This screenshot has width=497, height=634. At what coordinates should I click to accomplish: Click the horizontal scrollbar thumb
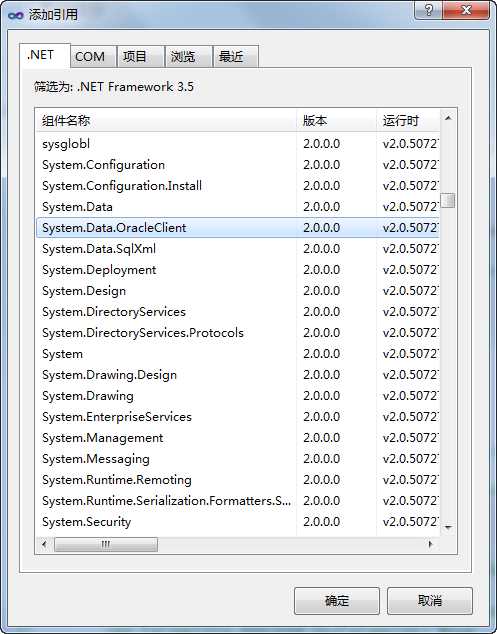pyautogui.click(x=106, y=544)
